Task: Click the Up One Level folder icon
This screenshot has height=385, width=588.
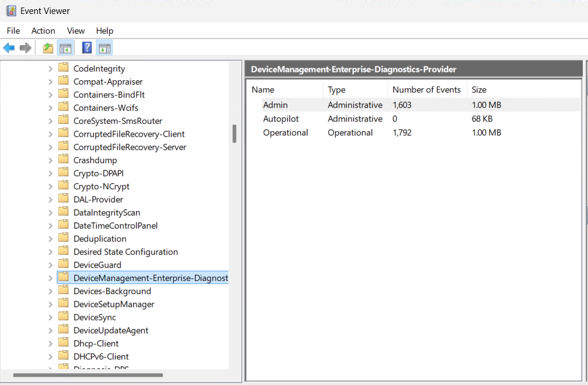Action: tap(48, 48)
